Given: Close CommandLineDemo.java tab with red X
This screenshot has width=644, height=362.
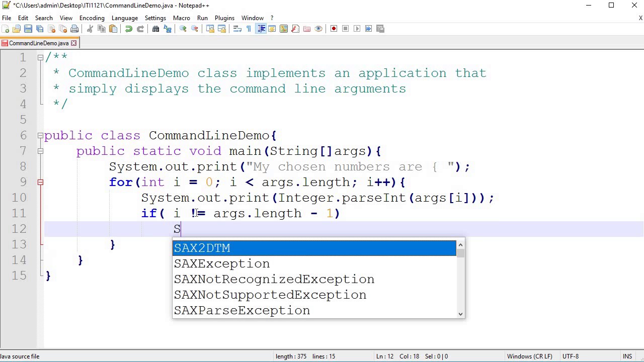Looking at the screenshot, I should coord(73,43).
